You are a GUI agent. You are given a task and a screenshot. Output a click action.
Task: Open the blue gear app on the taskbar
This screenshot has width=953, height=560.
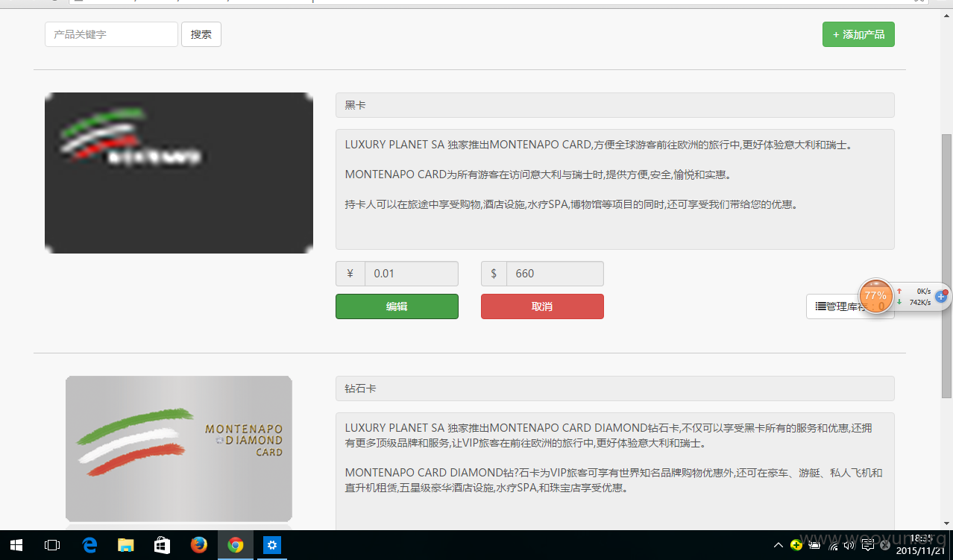[x=272, y=545]
